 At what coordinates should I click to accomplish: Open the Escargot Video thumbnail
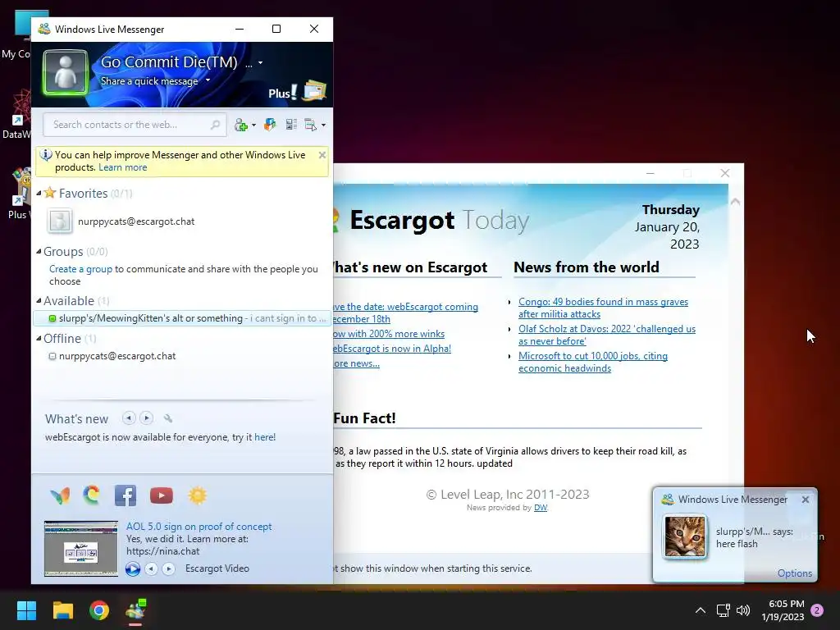[81, 548]
